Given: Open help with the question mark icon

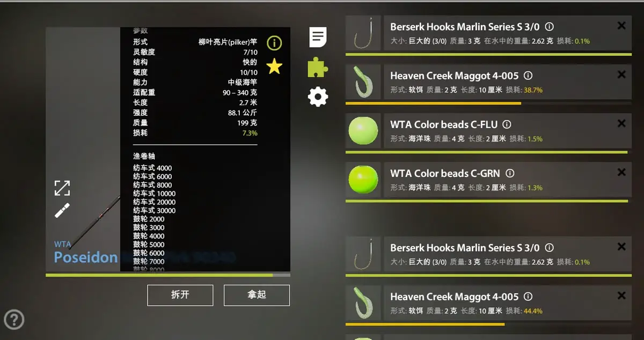Looking at the screenshot, I should point(14,320).
